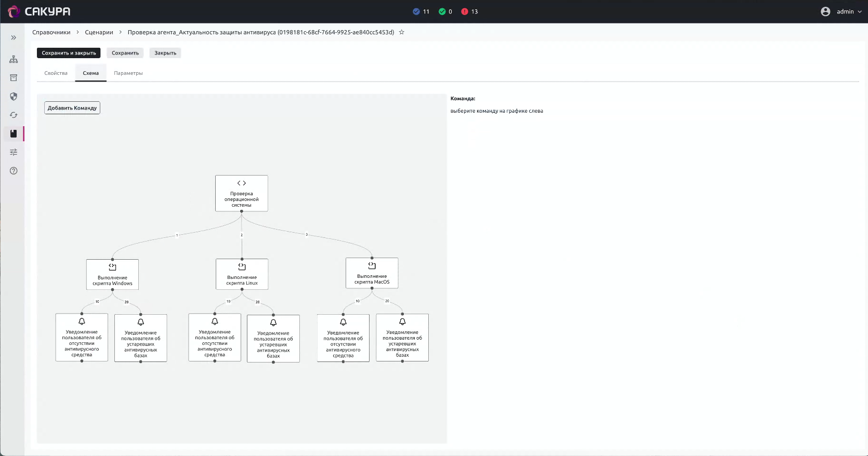Click bell icon of outdated-databases notification under Windows script
868x456 pixels.
[141, 323]
